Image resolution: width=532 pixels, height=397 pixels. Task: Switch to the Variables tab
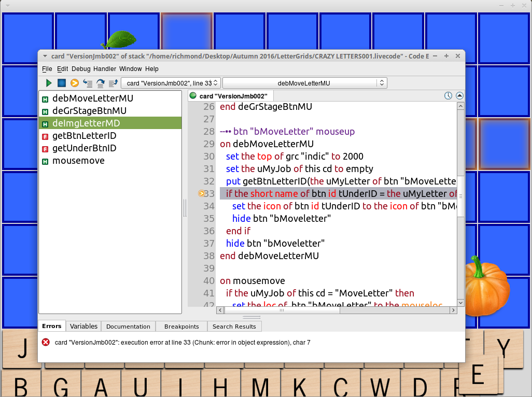(83, 327)
